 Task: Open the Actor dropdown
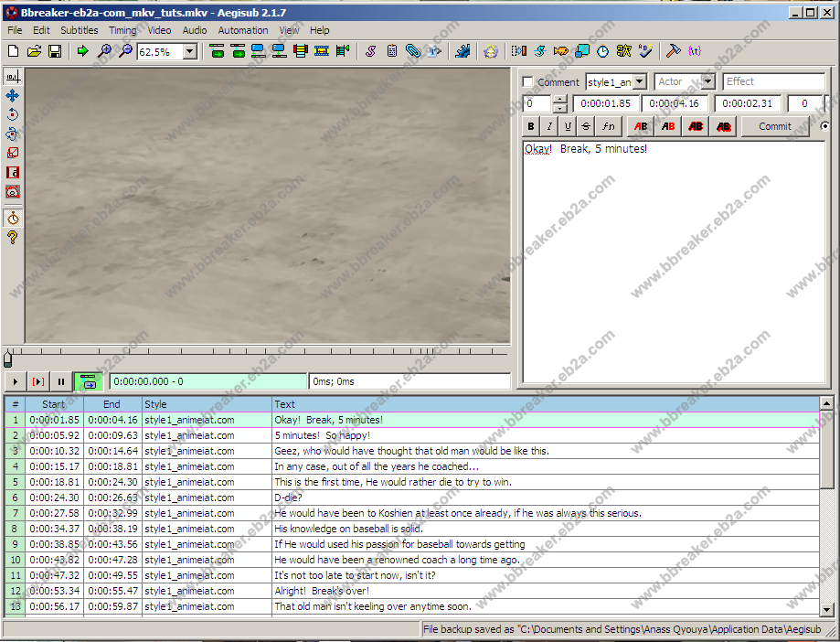(707, 82)
